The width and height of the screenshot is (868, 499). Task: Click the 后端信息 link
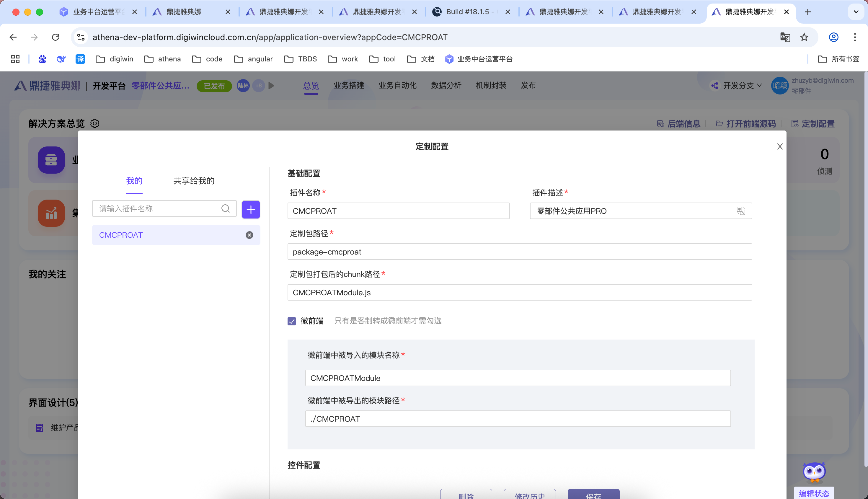pos(678,124)
